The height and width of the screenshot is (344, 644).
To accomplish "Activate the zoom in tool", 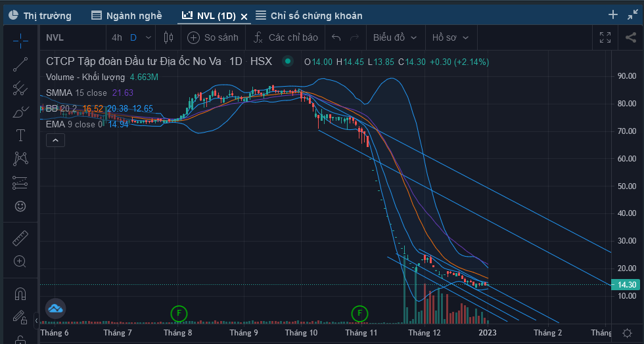I will coord(20,261).
